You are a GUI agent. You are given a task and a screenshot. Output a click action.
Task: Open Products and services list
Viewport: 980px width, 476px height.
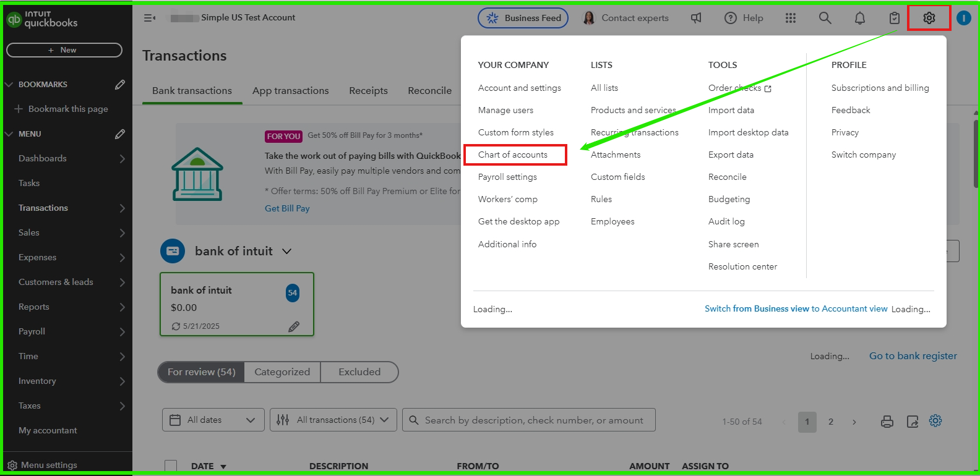coord(633,110)
